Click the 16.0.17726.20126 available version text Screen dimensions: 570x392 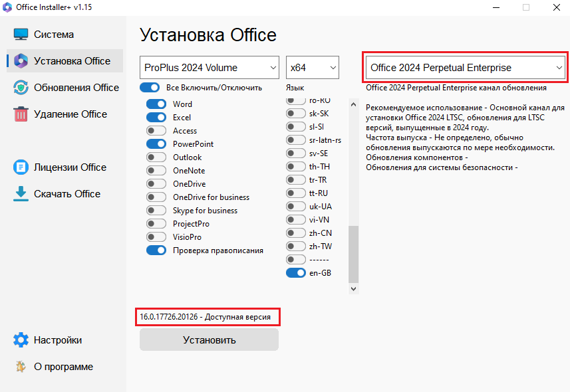(206, 317)
